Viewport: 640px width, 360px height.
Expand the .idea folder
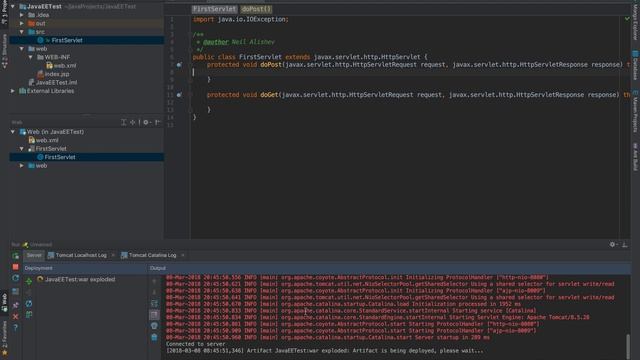22,15
